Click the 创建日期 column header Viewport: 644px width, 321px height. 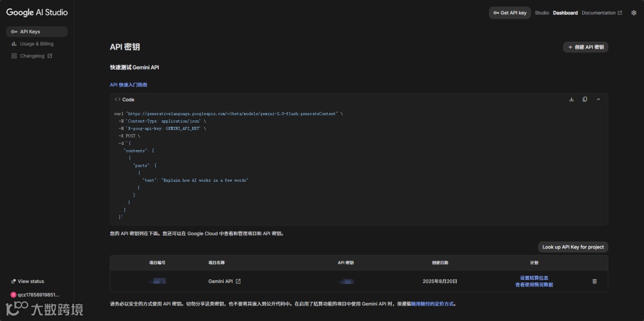click(x=440, y=263)
